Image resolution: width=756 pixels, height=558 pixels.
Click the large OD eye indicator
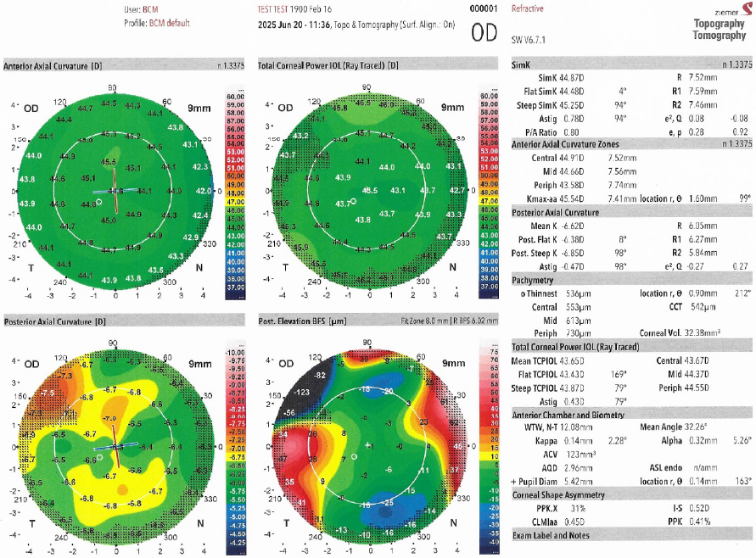point(484,34)
